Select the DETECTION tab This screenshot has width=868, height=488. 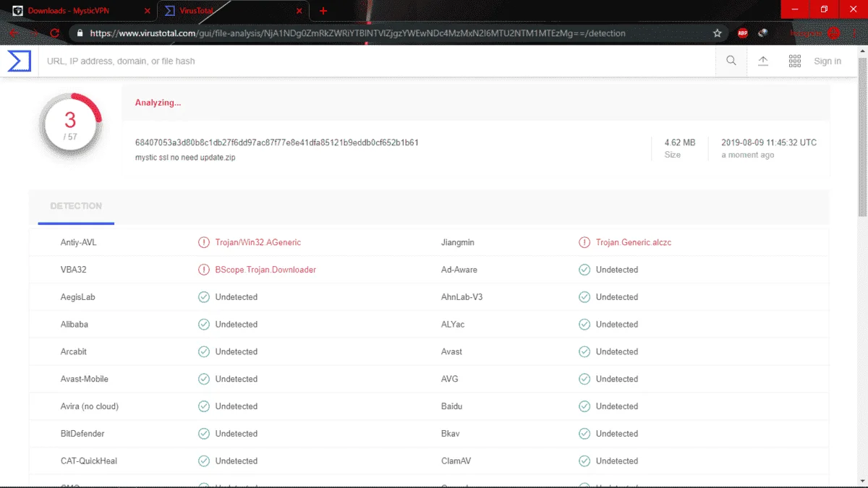click(x=76, y=207)
